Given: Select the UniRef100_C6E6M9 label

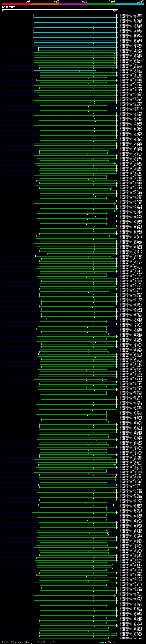Looking at the screenshot, I should 131,72.
